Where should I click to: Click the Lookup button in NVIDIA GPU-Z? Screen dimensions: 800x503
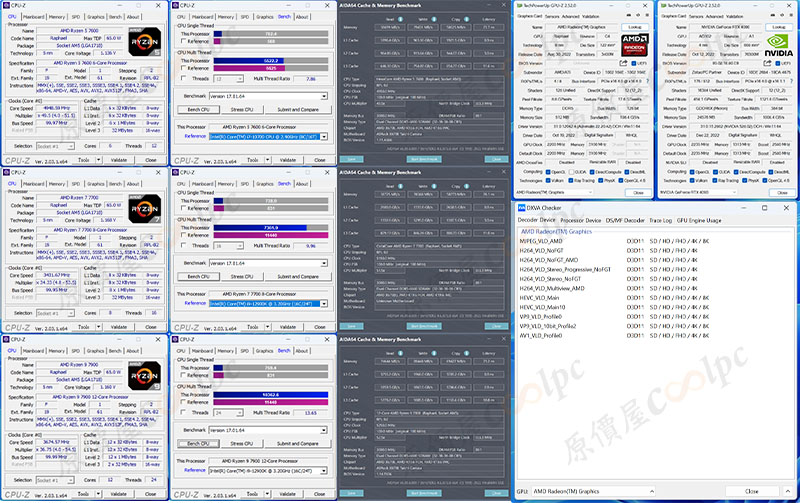pos(779,27)
